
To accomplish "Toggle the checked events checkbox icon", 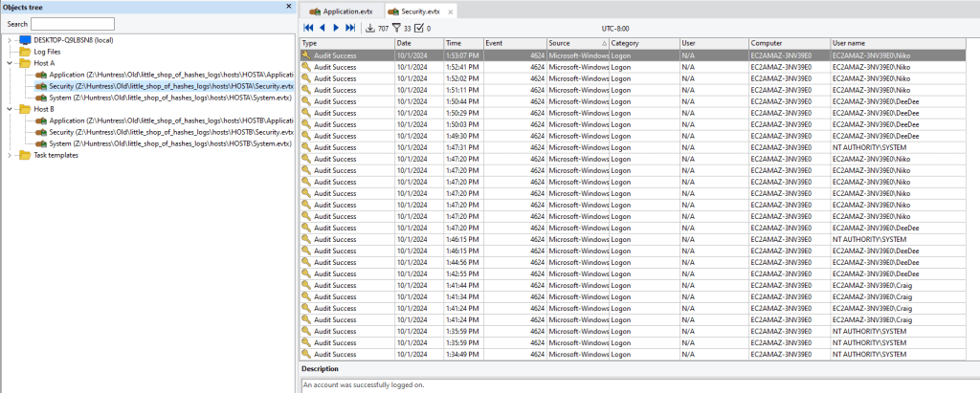I will pyautogui.click(x=419, y=29).
